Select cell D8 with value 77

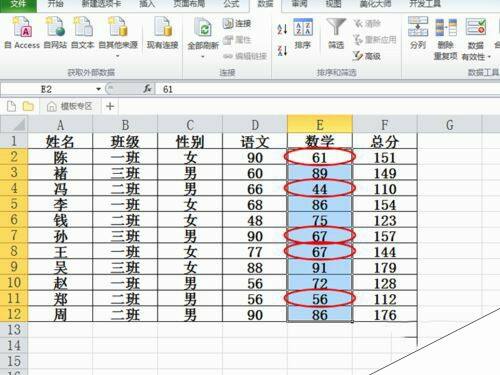point(255,252)
